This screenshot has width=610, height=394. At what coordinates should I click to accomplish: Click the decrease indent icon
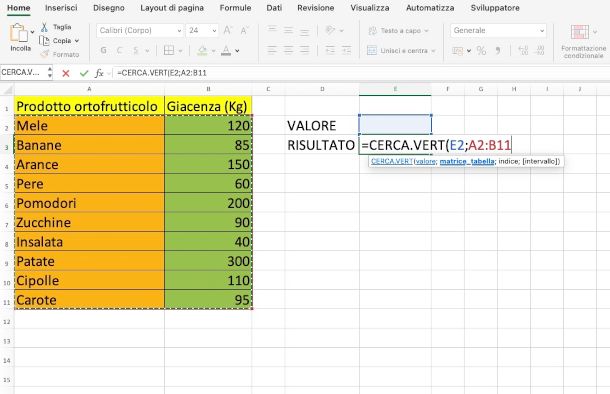click(x=330, y=50)
